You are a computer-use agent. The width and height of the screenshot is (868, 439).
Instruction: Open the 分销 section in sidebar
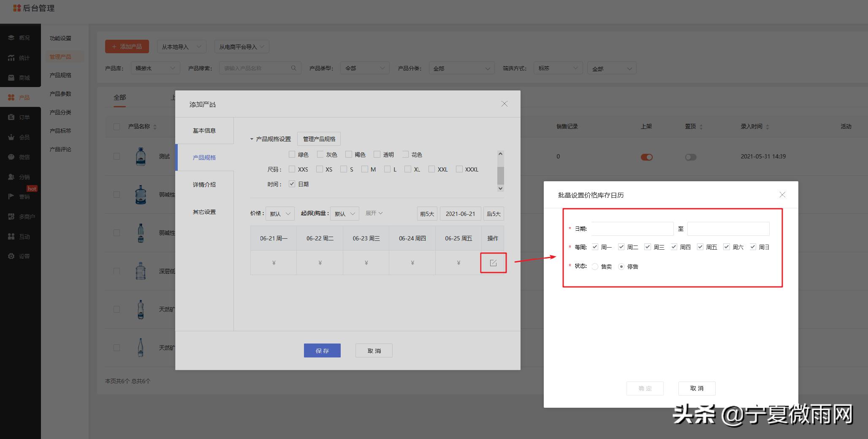pos(20,177)
